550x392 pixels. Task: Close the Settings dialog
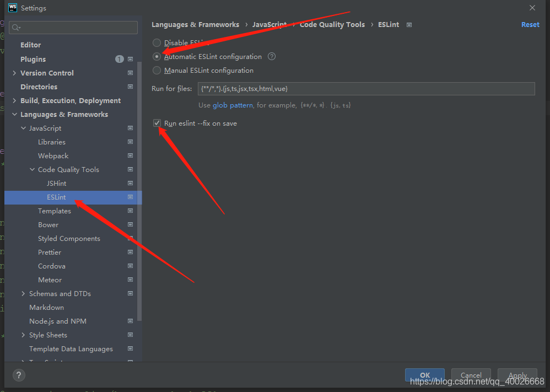tap(532, 8)
